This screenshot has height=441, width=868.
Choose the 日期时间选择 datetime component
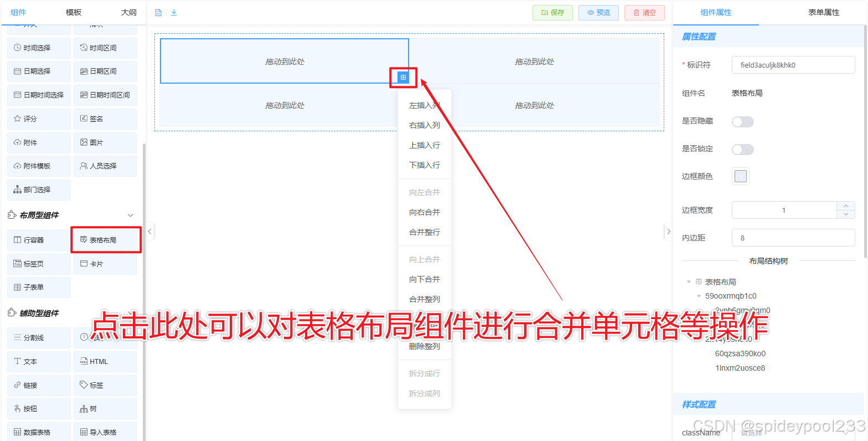click(39, 95)
